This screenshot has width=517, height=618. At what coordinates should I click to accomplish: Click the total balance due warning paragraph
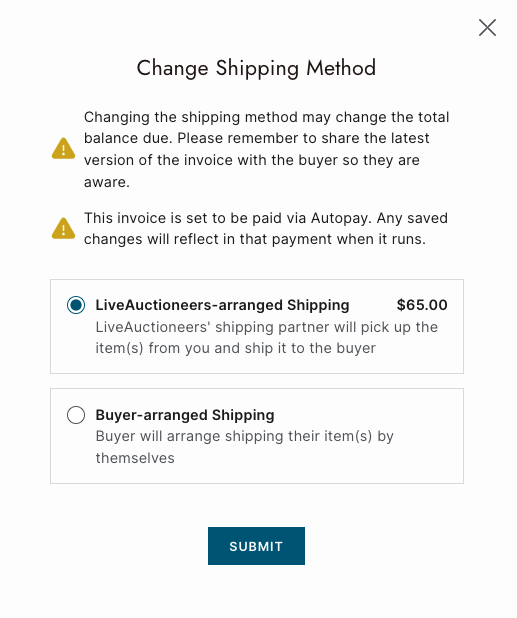click(266, 149)
